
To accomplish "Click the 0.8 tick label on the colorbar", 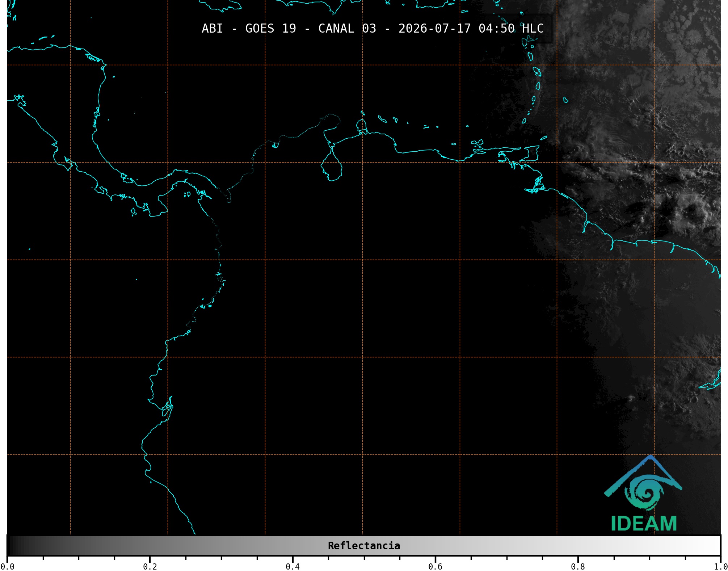I will click(x=578, y=567).
